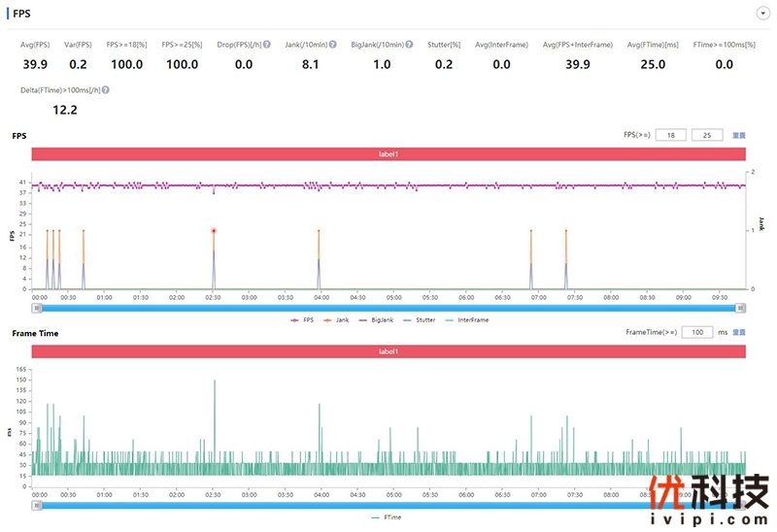The width and height of the screenshot is (777, 532).
Task: Toggle InterFrame series in the legend
Action: point(470,319)
